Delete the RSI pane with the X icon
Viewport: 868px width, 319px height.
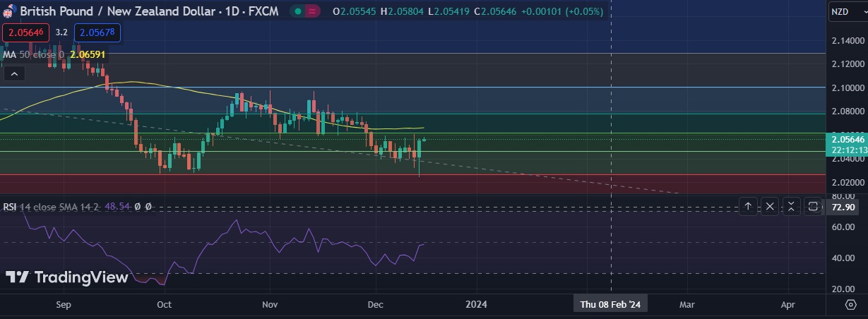(770, 206)
